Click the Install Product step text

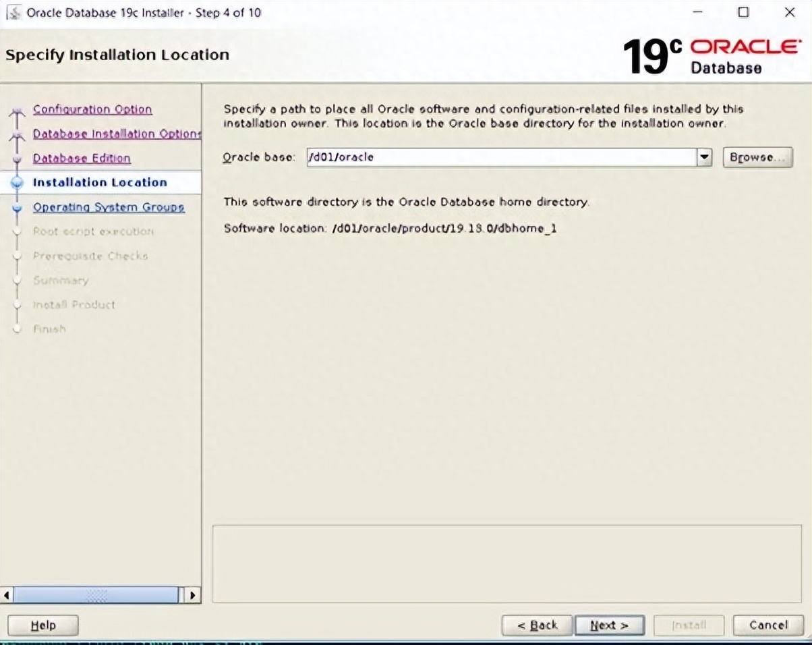pyautogui.click(x=74, y=304)
